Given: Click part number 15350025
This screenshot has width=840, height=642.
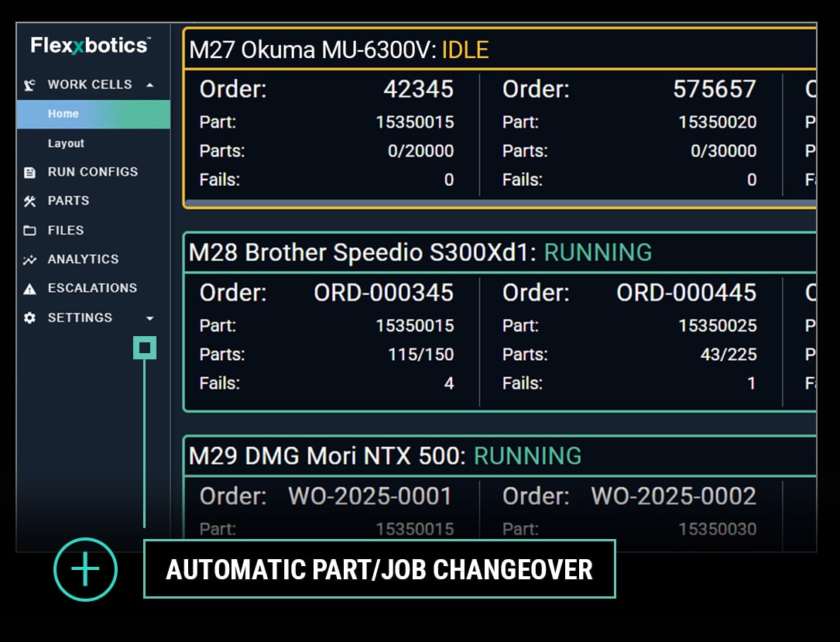Looking at the screenshot, I should 718,326.
